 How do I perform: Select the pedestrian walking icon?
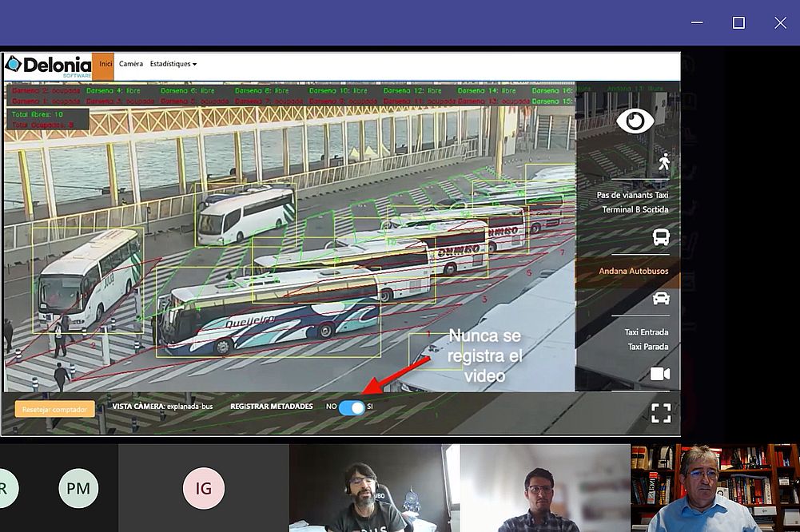point(663,161)
